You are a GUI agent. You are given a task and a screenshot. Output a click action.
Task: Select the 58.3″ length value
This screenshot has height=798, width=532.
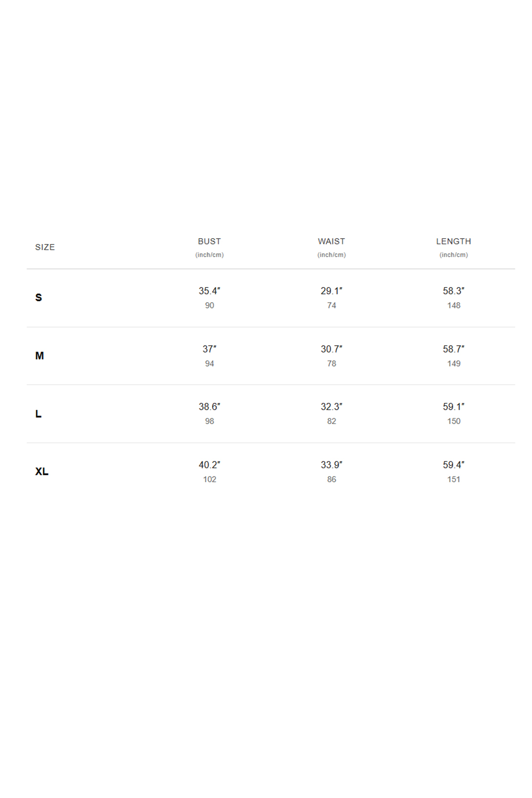click(x=454, y=291)
